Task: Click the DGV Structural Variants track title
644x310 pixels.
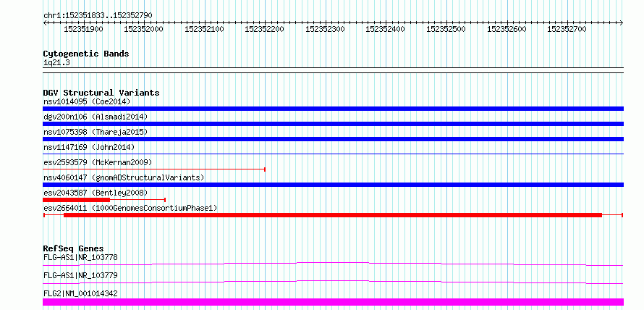Action: point(101,93)
